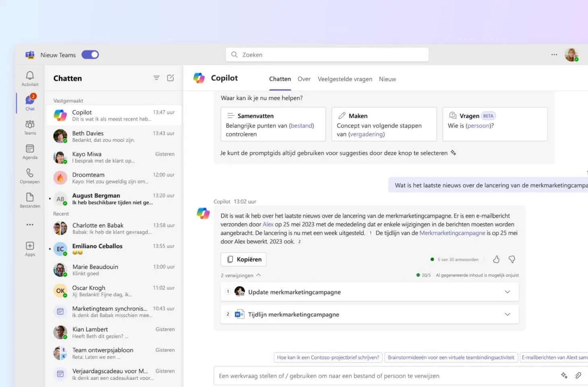Open Teams in the sidebar
This screenshot has height=387, width=588.
click(x=30, y=127)
